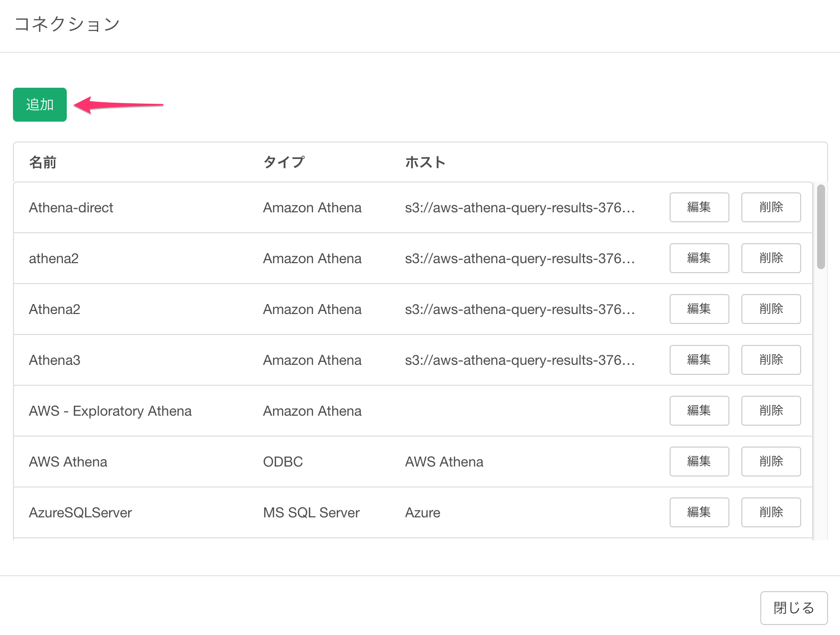Edit the lowercase athena2 connection
Screen dimensions: 840x635
tap(699, 258)
